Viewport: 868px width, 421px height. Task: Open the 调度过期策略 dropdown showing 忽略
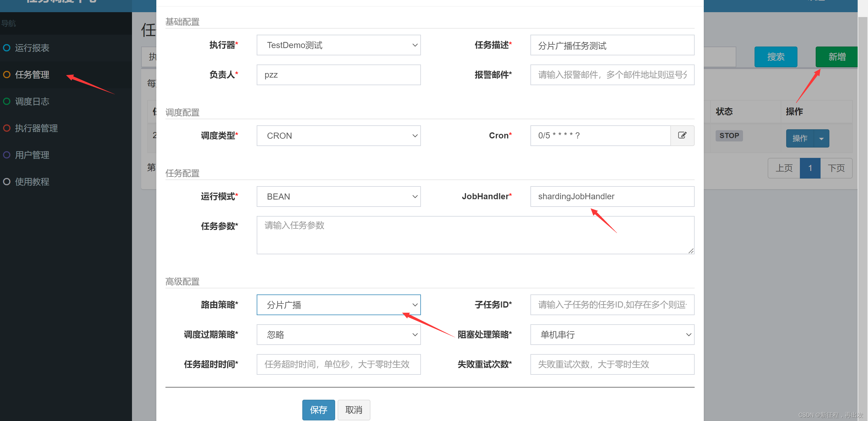(x=339, y=335)
